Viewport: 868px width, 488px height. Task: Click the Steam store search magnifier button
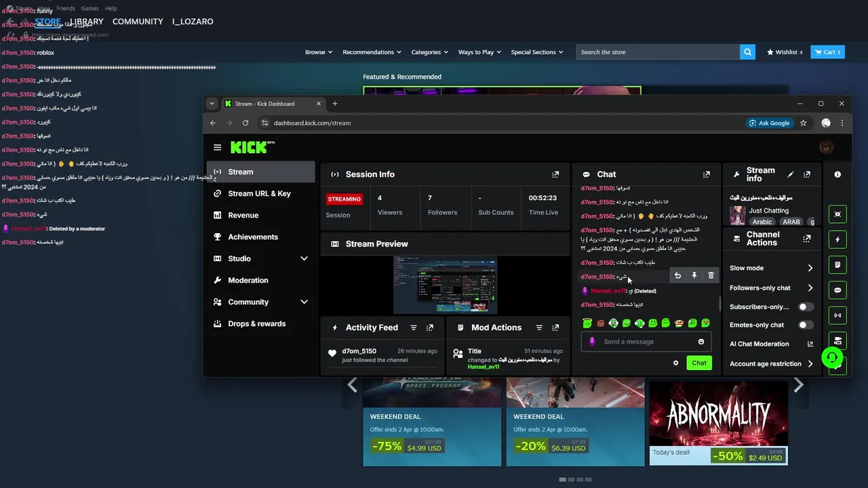747,52
